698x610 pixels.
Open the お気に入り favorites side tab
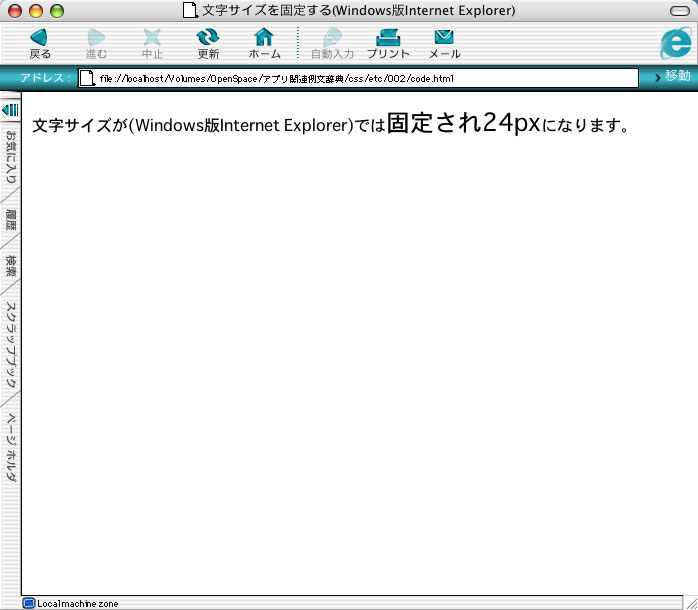[x=11, y=157]
